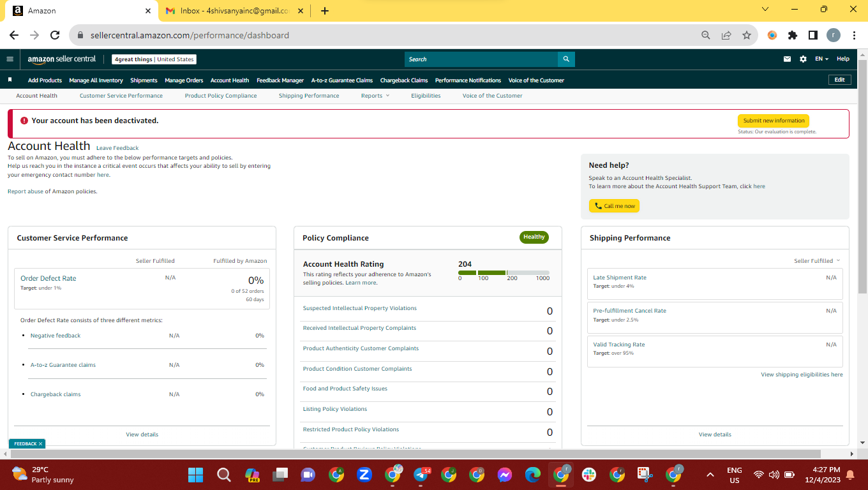Click the red deactivation alert icon
This screenshot has width=868, height=490.
pyautogui.click(x=24, y=121)
